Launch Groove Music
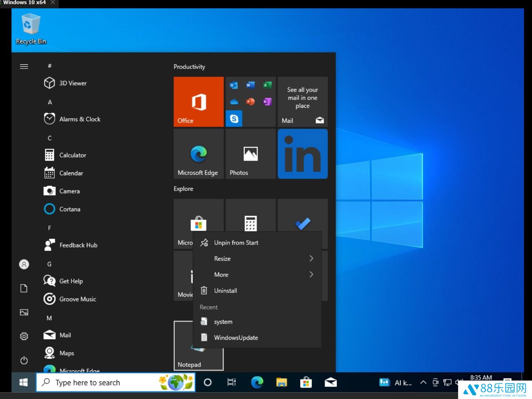The width and height of the screenshot is (532, 399). tap(77, 299)
